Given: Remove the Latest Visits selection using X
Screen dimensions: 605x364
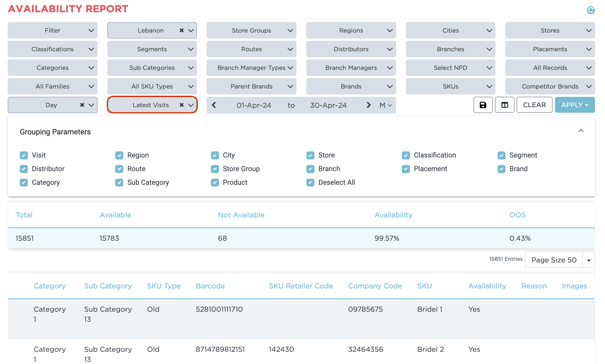Looking at the screenshot, I should [181, 105].
